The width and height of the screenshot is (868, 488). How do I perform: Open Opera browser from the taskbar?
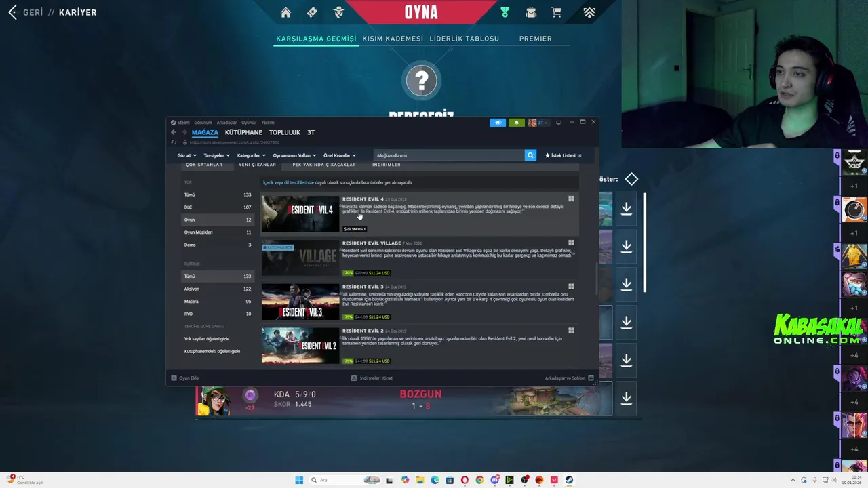(465, 480)
